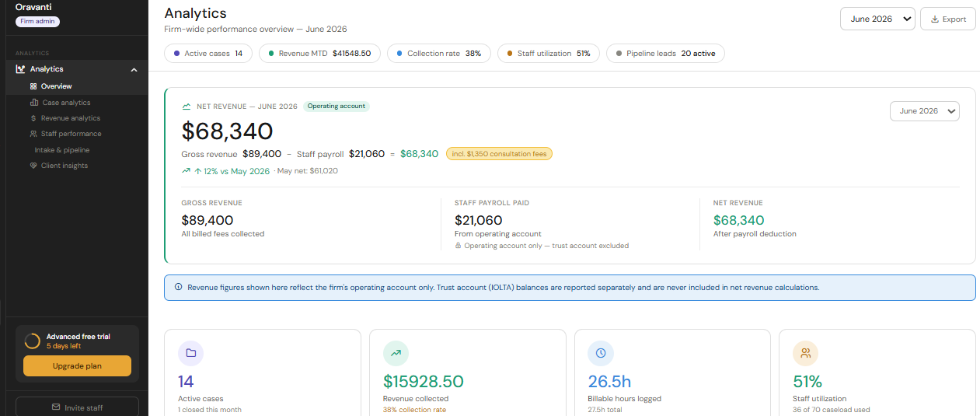Click the Revenue MTD $41548.50 chip
The image size is (980, 416).
(x=319, y=54)
